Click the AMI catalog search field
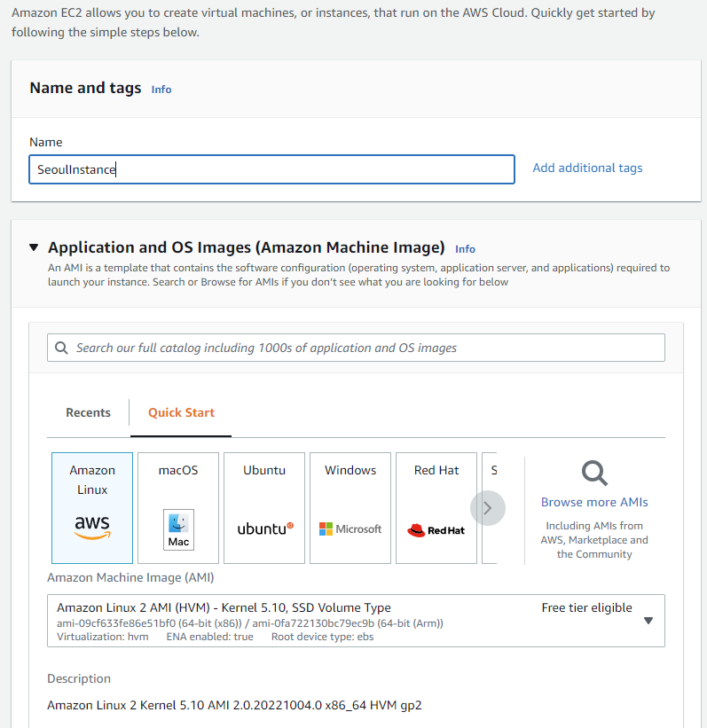 (356, 348)
